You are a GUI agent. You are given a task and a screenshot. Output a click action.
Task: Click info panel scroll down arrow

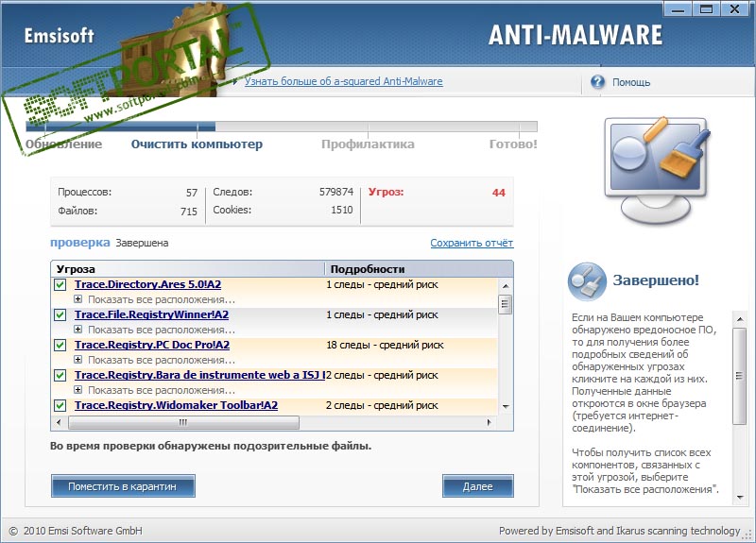[740, 498]
